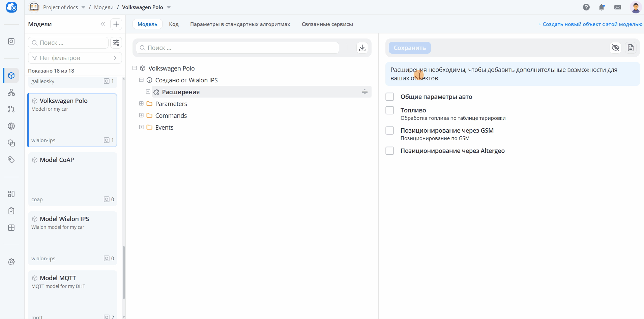This screenshot has width=644, height=319.
Task: Add a new model with plus button
Action: pyautogui.click(x=116, y=24)
